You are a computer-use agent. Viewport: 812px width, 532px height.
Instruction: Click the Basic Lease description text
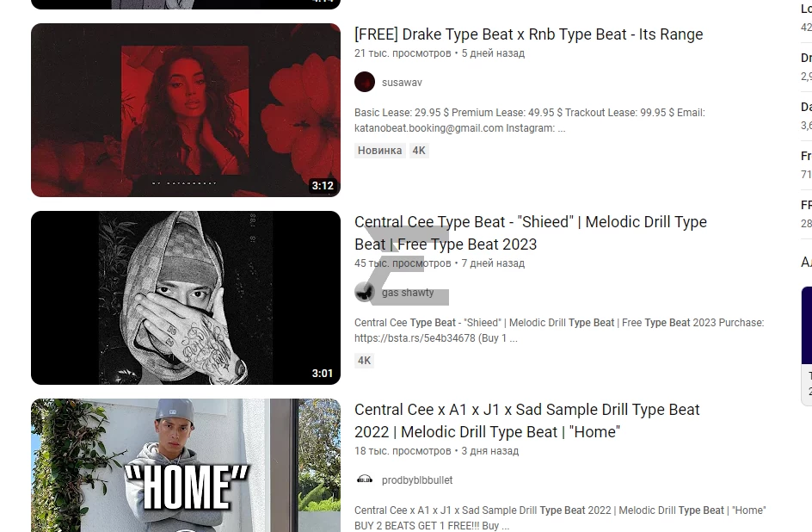[529, 121]
